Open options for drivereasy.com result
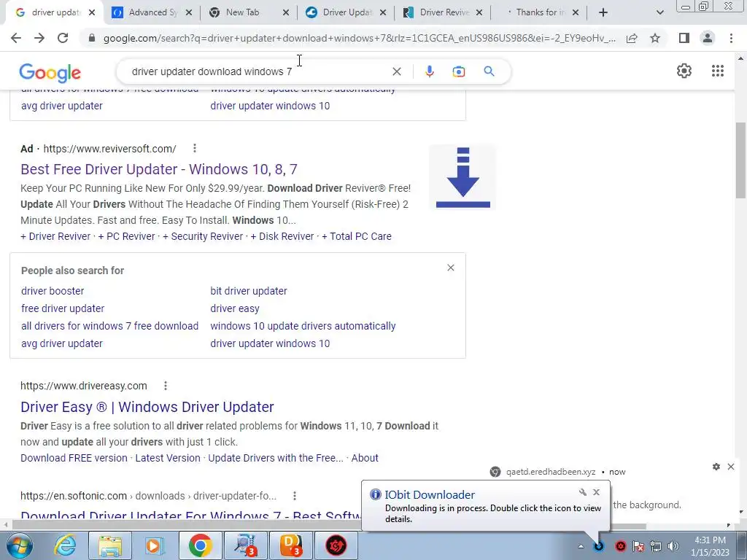The image size is (747, 560). (166, 386)
